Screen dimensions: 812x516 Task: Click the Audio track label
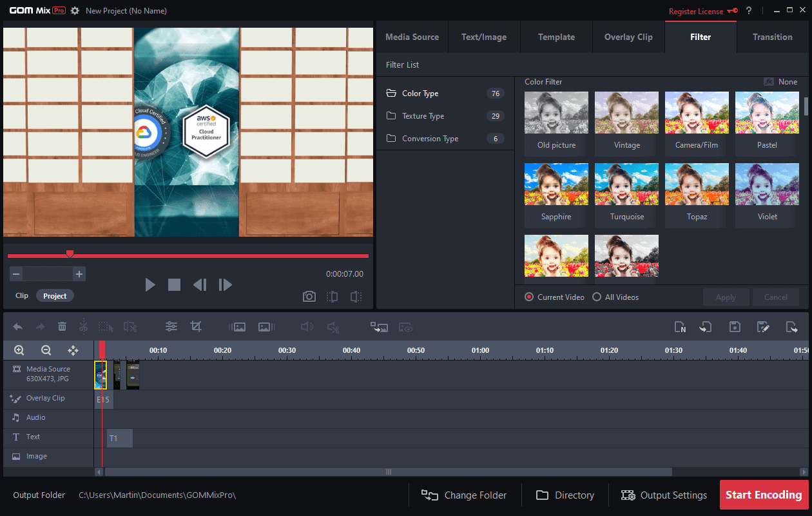(36, 417)
